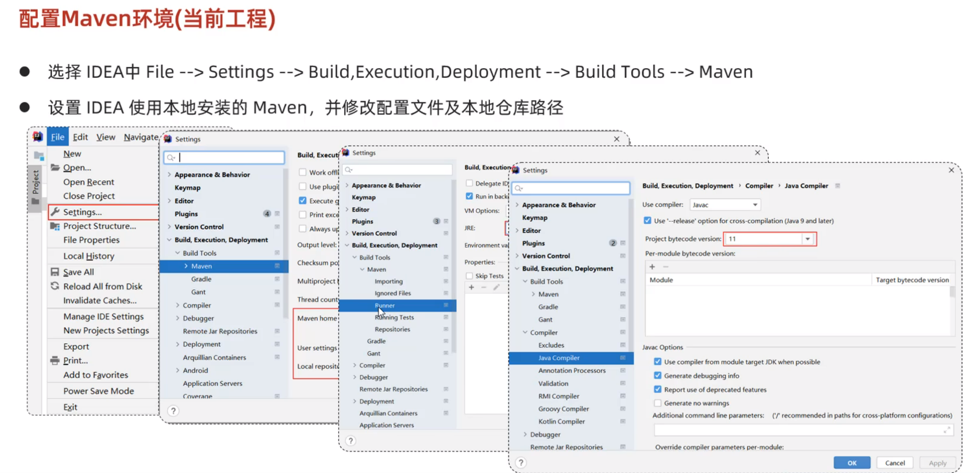Open Project bytecode version dropdown
This screenshot has width=980, height=473.
pos(807,239)
